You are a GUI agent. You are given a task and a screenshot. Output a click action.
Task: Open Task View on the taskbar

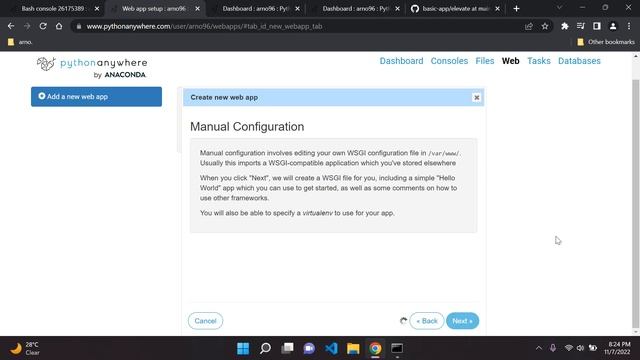[287, 349]
